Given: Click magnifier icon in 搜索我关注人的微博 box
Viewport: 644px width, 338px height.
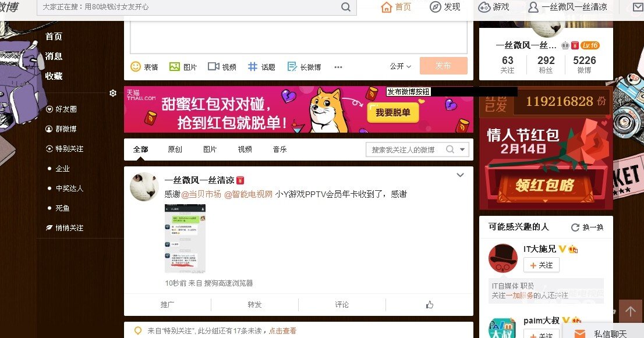Looking at the screenshot, I should (x=450, y=150).
